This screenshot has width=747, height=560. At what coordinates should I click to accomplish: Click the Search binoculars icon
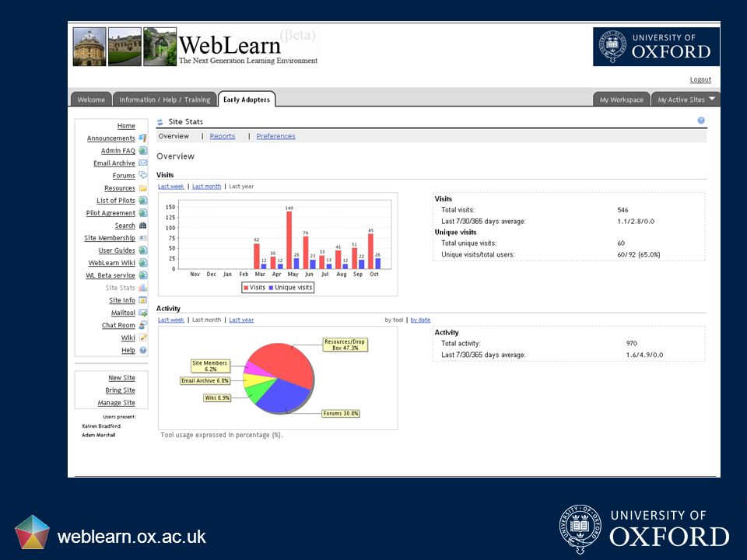142,226
